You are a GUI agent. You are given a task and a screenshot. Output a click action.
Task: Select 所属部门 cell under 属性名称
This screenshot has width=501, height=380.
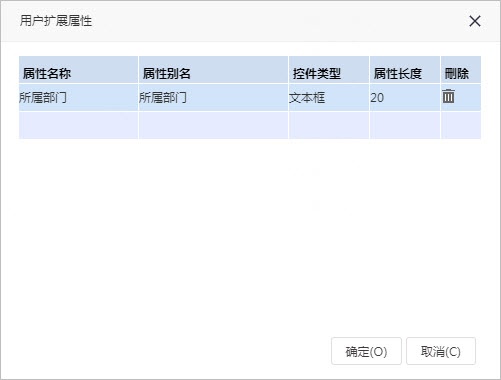[x=78, y=97]
